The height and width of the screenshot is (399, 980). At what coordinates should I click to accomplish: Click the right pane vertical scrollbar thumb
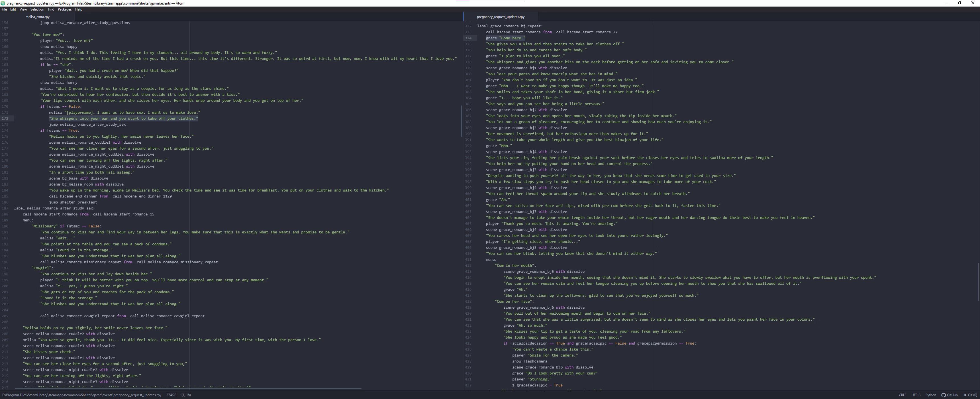978,282
